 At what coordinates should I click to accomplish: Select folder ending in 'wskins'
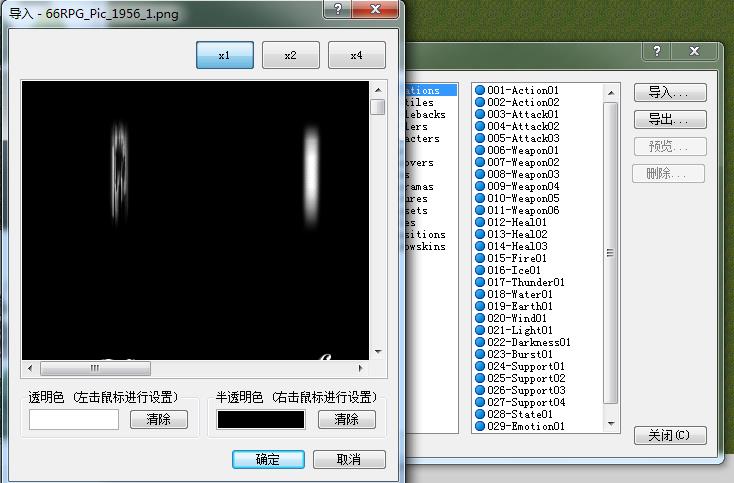click(x=426, y=246)
